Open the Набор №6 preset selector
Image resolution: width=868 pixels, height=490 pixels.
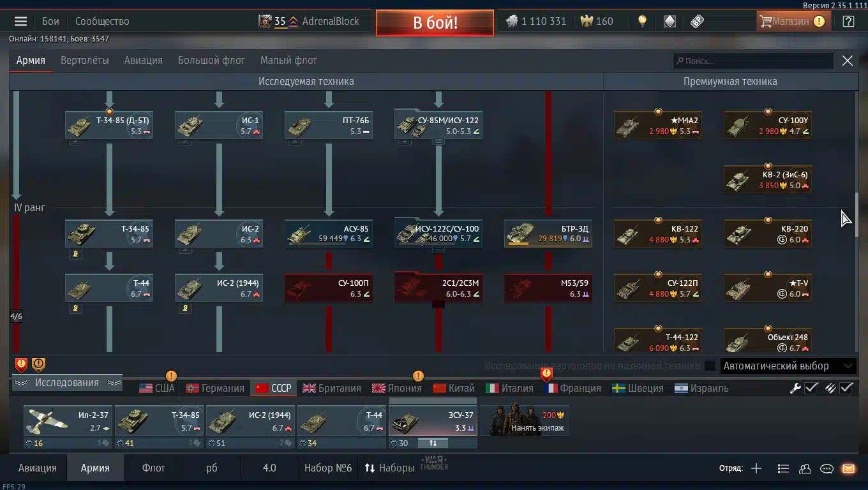pyautogui.click(x=328, y=468)
